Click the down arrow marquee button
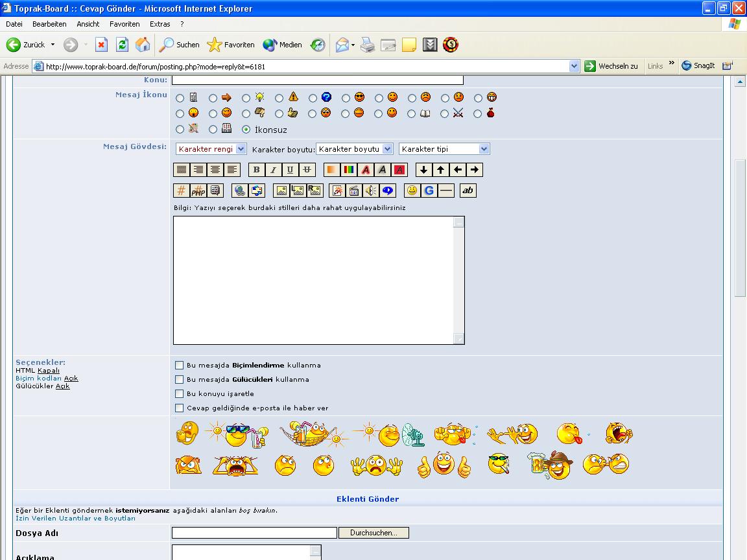The width and height of the screenshot is (747, 560). (424, 170)
